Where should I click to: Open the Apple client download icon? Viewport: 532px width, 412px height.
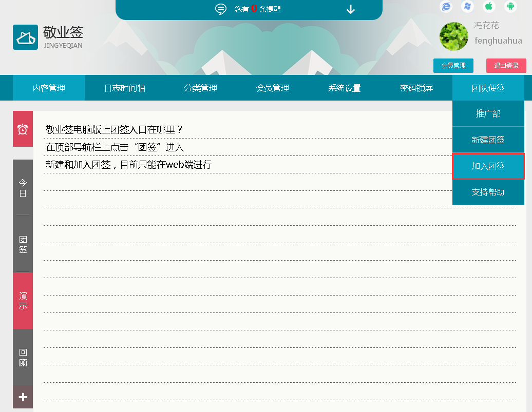[x=489, y=6]
